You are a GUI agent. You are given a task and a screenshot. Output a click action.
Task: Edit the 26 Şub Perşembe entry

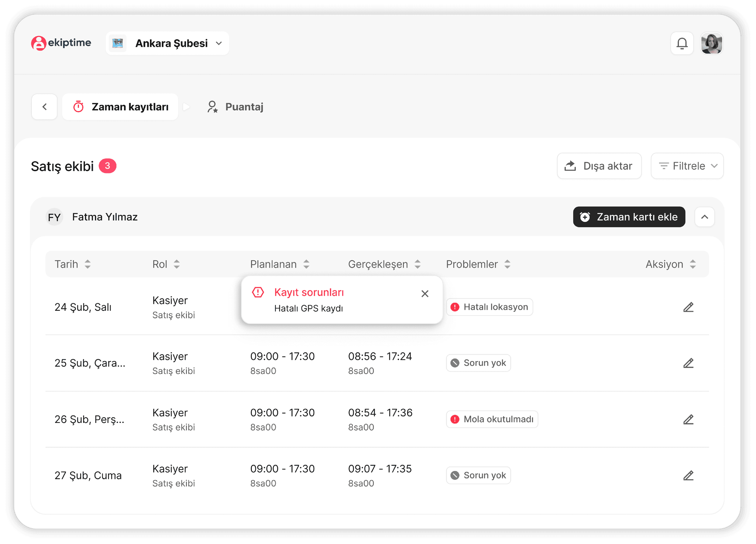(x=688, y=419)
